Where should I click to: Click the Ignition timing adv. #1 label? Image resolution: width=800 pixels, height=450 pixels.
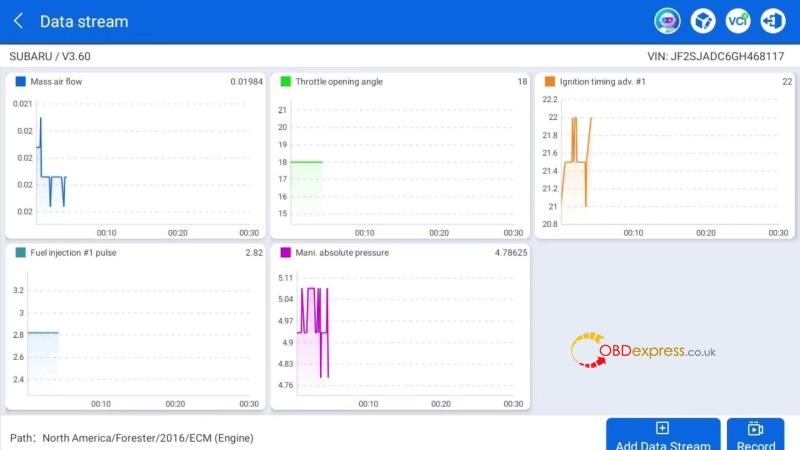[603, 82]
